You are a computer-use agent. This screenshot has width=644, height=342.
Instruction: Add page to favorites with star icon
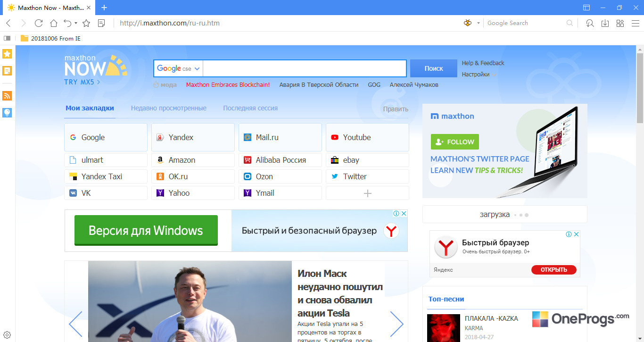click(x=86, y=23)
